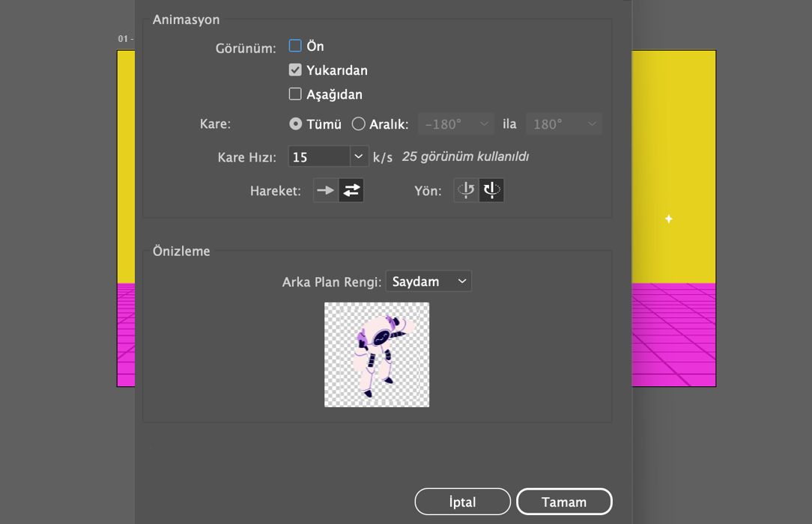Select the Tümü radio button
The width and height of the screenshot is (812, 524).
(x=296, y=124)
